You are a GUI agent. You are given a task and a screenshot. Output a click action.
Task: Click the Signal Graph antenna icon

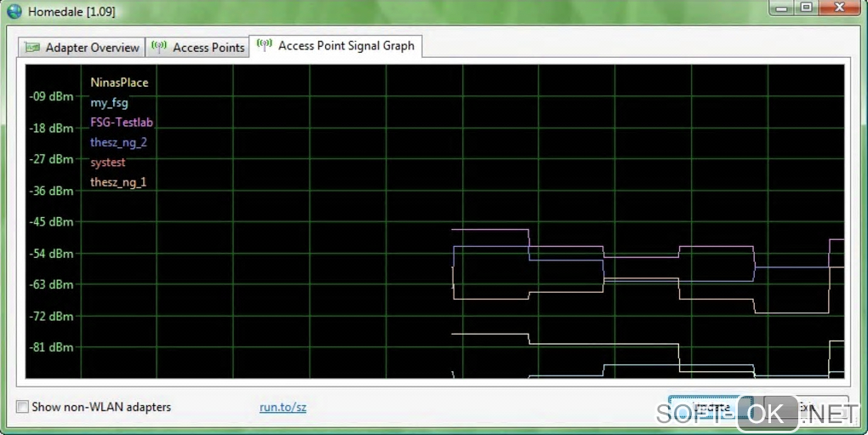265,45
